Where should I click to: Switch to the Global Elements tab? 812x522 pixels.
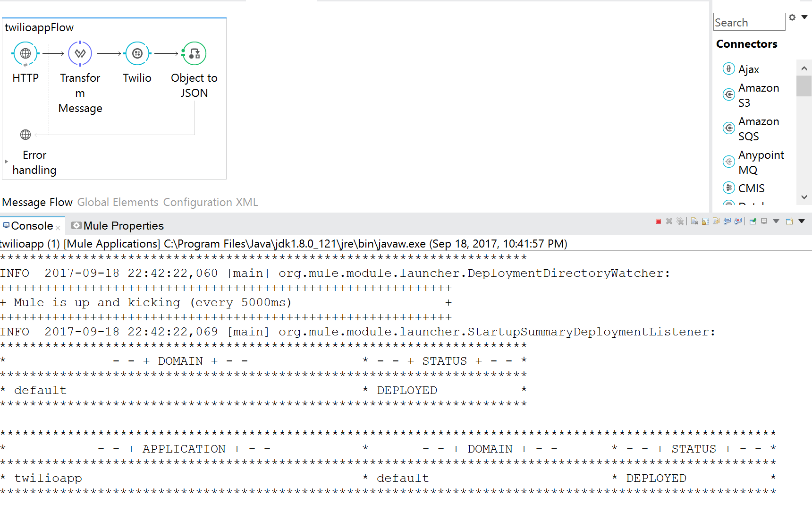[118, 202]
